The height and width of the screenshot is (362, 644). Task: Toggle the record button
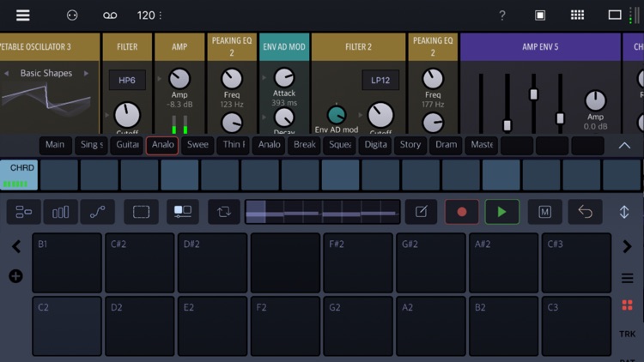pyautogui.click(x=462, y=212)
